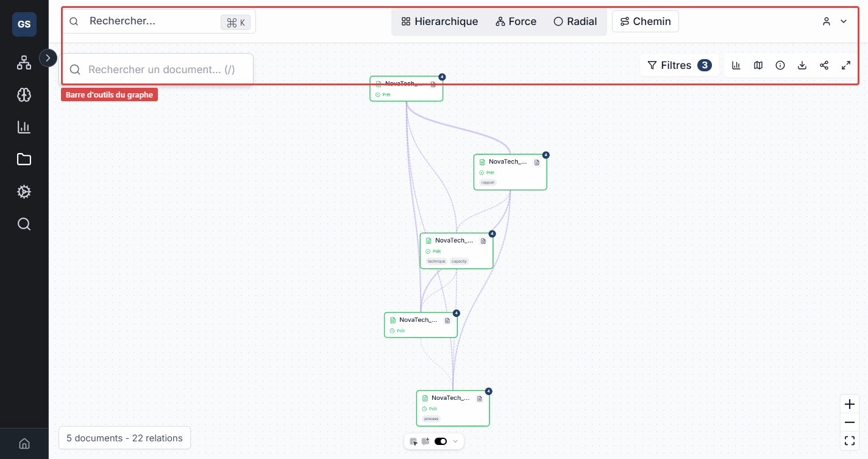Open the Filtres dropdown showing 3 active filters
Image resolution: width=868 pixels, height=459 pixels.
pyautogui.click(x=678, y=65)
